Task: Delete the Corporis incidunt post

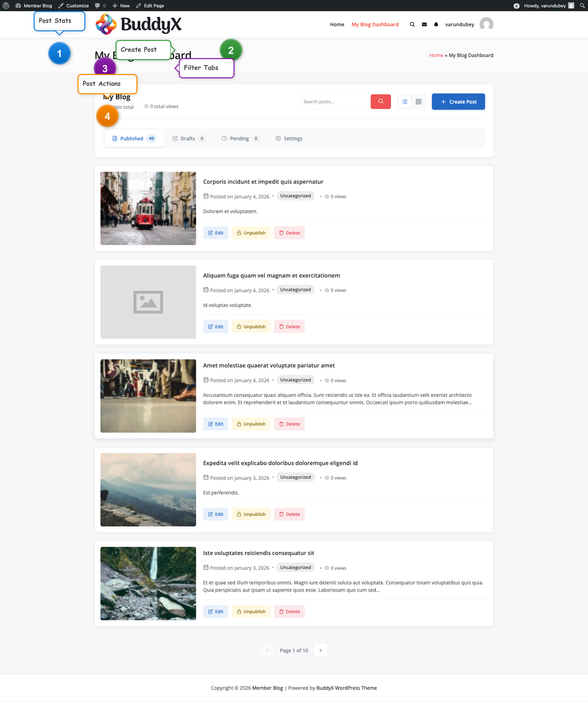Action: pyautogui.click(x=289, y=233)
